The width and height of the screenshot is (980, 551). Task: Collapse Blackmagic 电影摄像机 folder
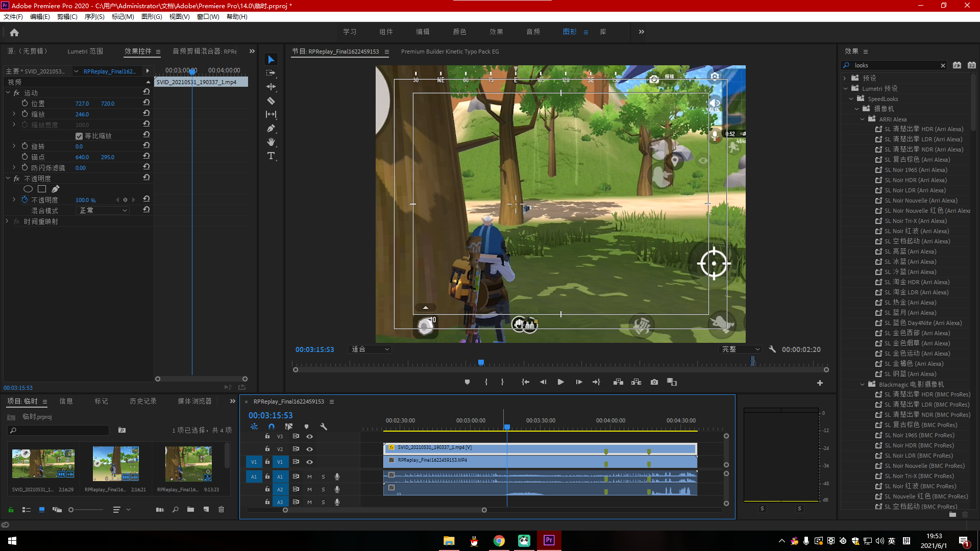[863, 385]
